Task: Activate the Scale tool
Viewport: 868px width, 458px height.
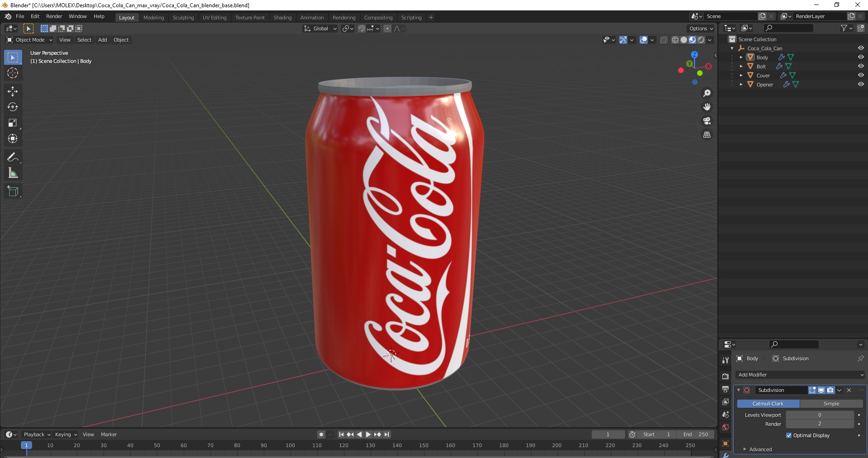Action: pyautogui.click(x=13, y=123)
